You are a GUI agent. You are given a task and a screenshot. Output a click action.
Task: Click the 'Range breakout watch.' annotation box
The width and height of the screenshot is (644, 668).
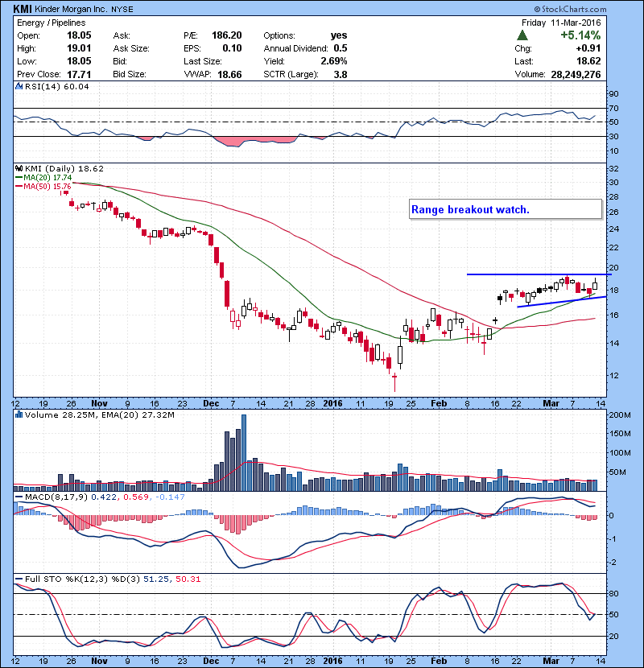(506, 209)
